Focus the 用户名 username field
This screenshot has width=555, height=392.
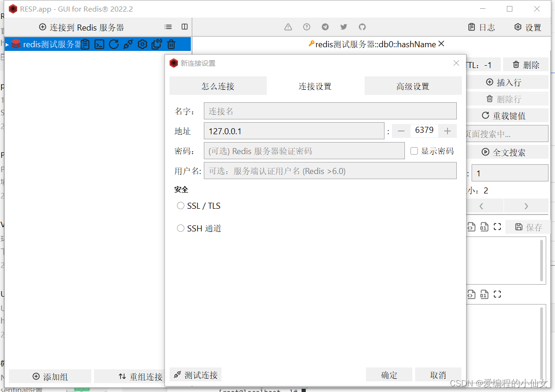tap(330, 171)
